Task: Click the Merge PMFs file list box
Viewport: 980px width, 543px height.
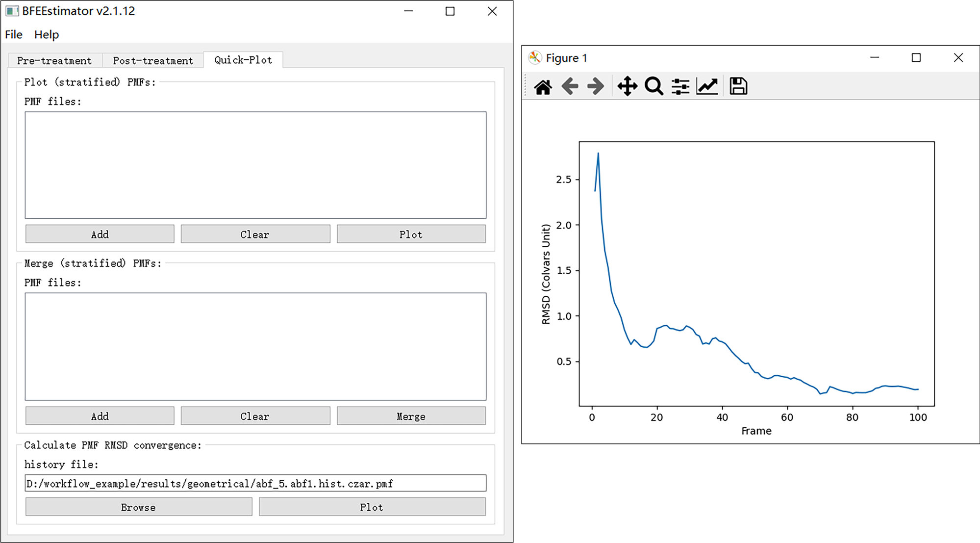Action: (x=255, y=346)
